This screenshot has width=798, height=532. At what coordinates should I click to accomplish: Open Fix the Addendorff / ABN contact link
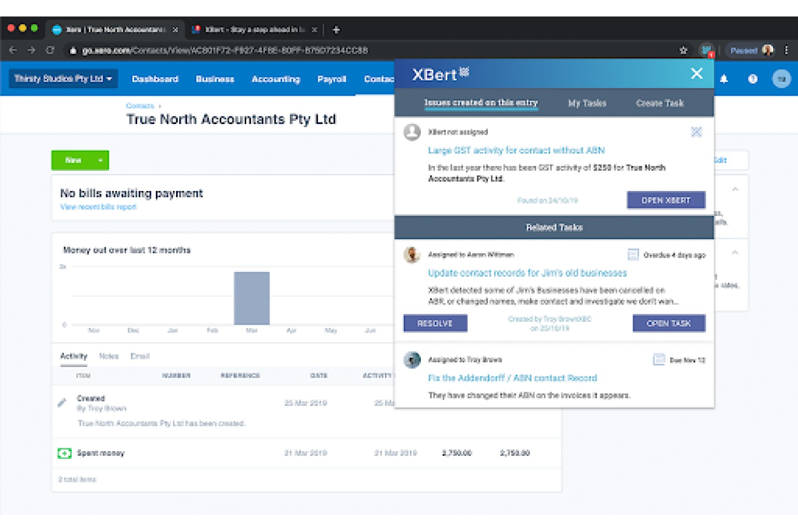512,378
